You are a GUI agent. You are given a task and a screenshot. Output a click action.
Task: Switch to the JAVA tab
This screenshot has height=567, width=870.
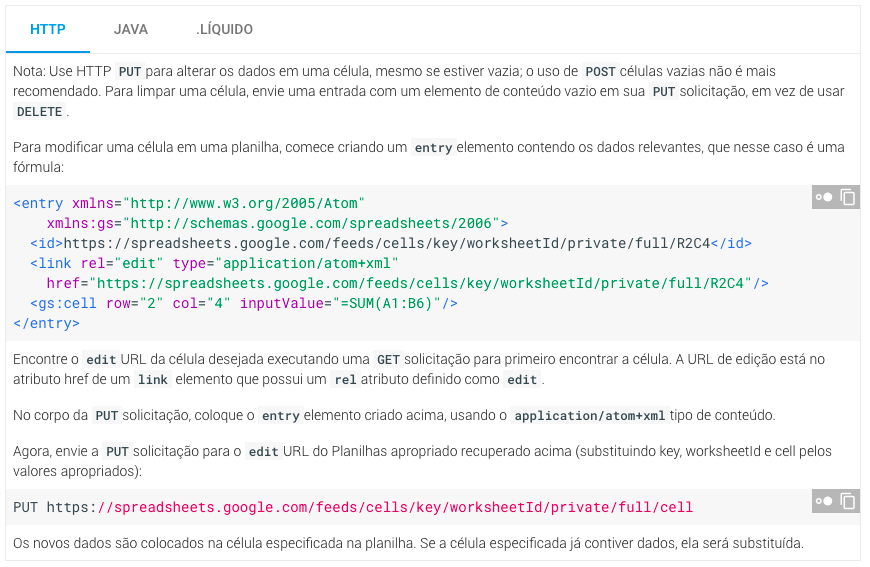click(131, 29)
